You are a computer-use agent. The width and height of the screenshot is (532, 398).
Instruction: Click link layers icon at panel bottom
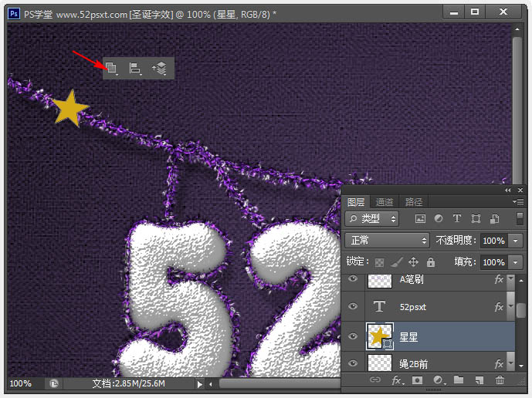(375, 379)
